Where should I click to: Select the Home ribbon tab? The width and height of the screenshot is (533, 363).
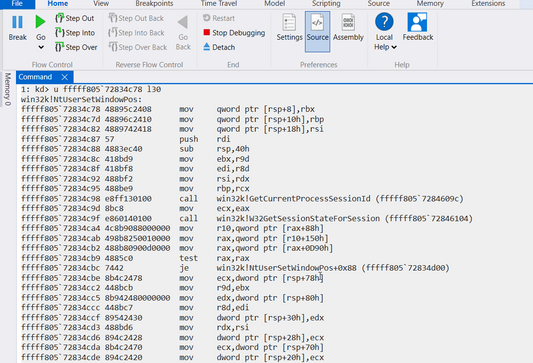coord(57,4)
